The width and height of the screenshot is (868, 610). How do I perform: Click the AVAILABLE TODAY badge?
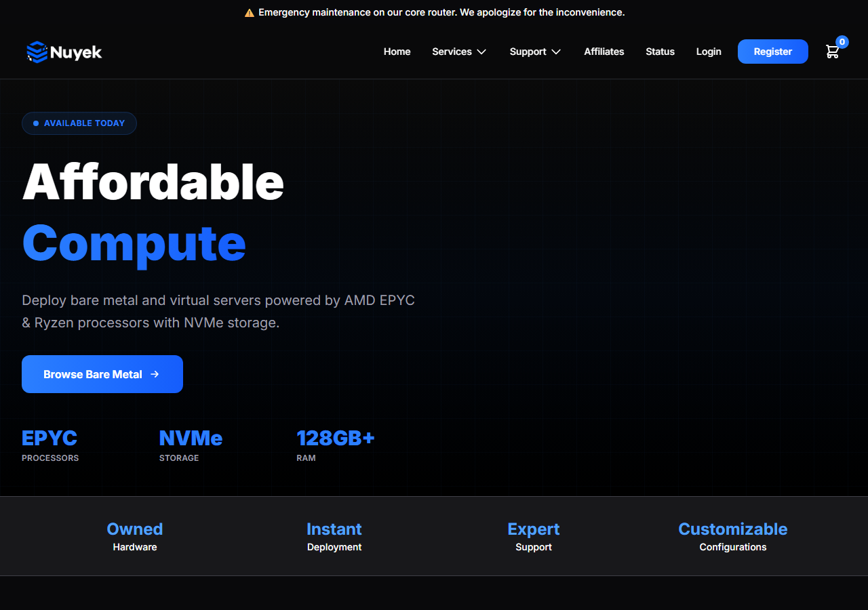point(79,123)
